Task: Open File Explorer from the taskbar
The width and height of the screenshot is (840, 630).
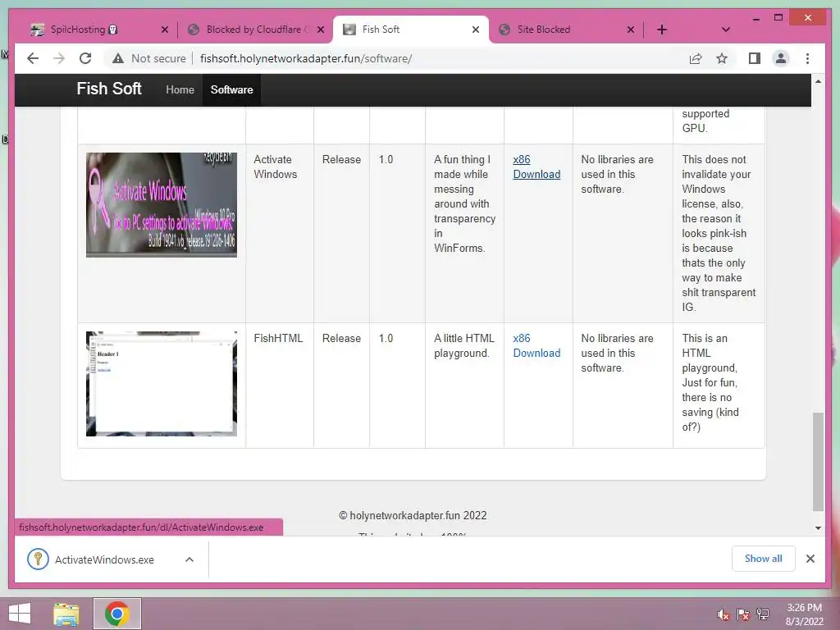Action: click(x=66, y=614)
